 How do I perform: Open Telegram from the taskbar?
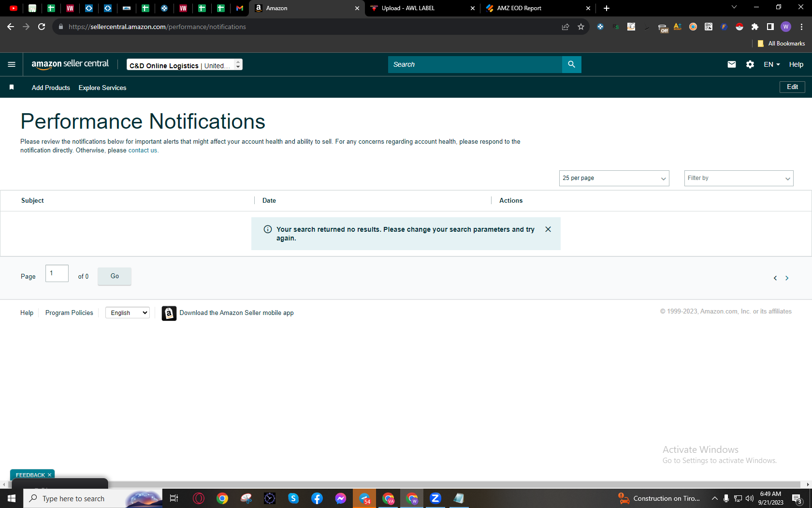pyautogui.click(x=364, y=498)
